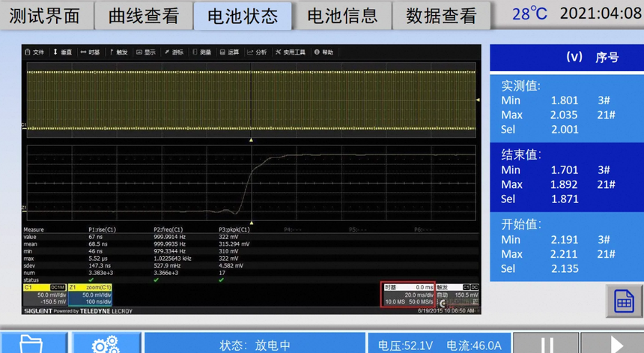The height and width of the screenshot is (353, 644).
Task: Open the 游标 cursors menu
Action: tap(174, 52)
